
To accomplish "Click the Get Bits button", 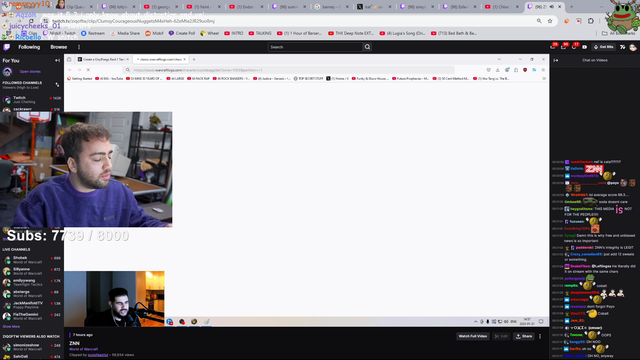I will (604, 47).
